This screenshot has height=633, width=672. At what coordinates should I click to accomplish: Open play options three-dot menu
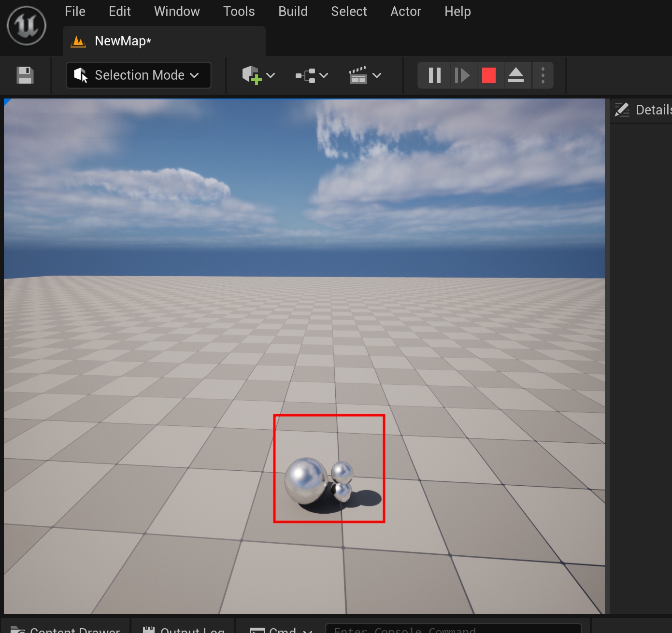[x=543, y=75]
